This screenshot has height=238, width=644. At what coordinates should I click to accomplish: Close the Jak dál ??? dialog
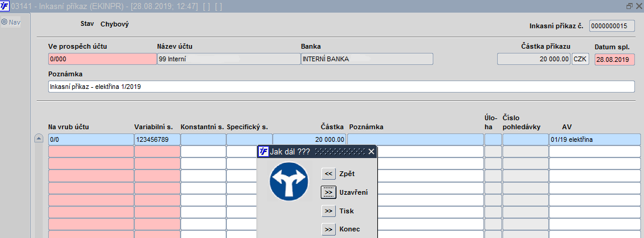coord(371,151)
